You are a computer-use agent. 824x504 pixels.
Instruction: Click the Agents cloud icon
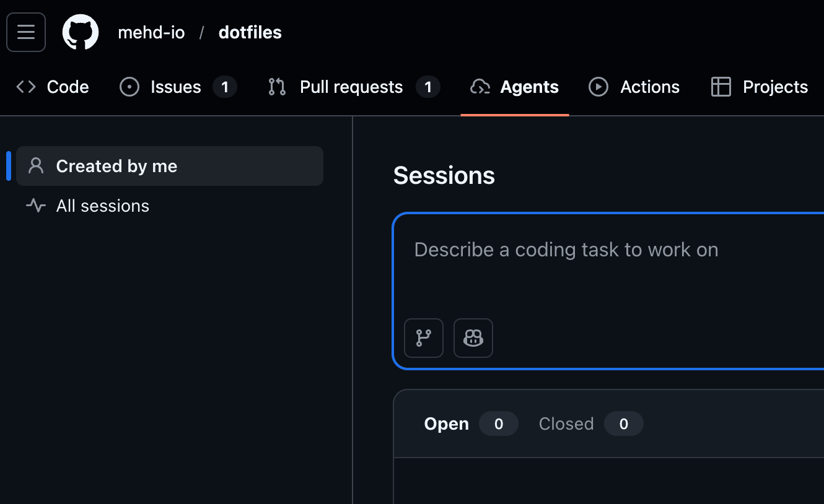480,87
